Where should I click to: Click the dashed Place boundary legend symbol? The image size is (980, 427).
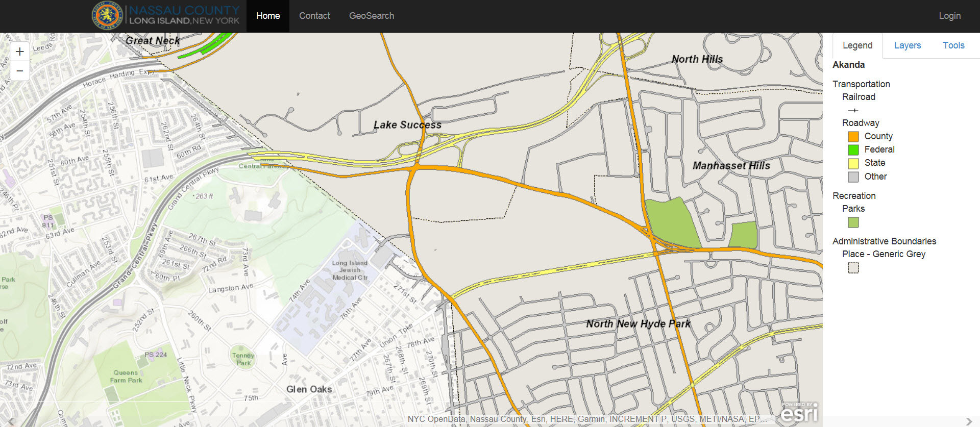[x=853, y=268]
